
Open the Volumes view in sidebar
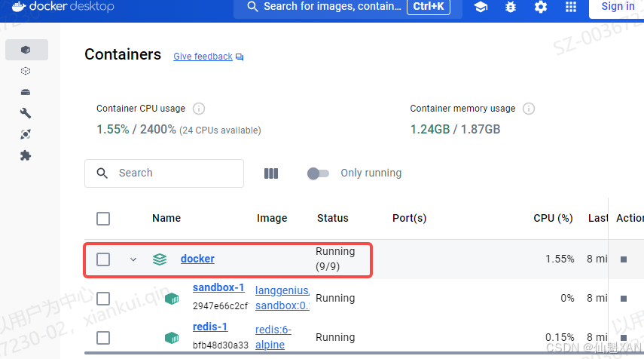pyautogui.click(x=26, y=92)
